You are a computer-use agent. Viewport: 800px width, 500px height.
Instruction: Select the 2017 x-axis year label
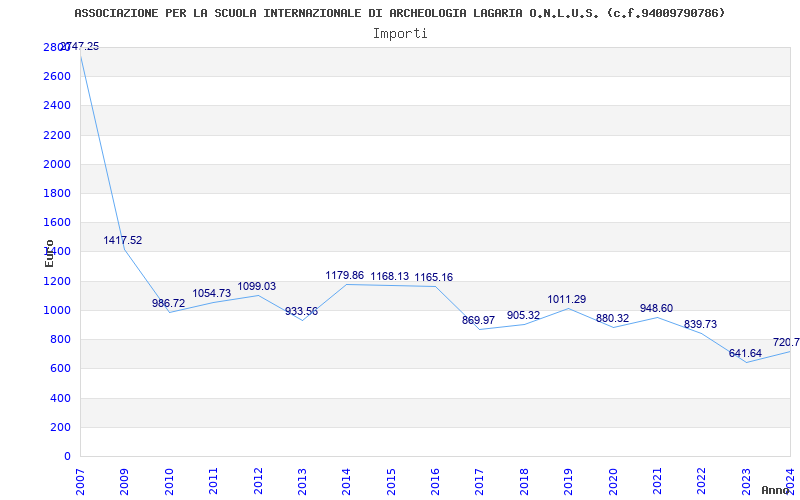(x=480, y=481)
